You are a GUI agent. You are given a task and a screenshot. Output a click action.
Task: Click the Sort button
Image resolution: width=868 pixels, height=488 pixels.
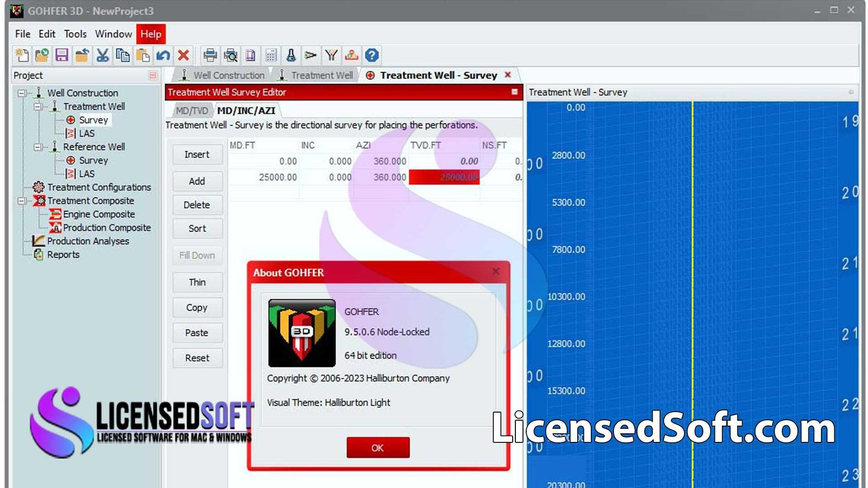tap(197, 229)
